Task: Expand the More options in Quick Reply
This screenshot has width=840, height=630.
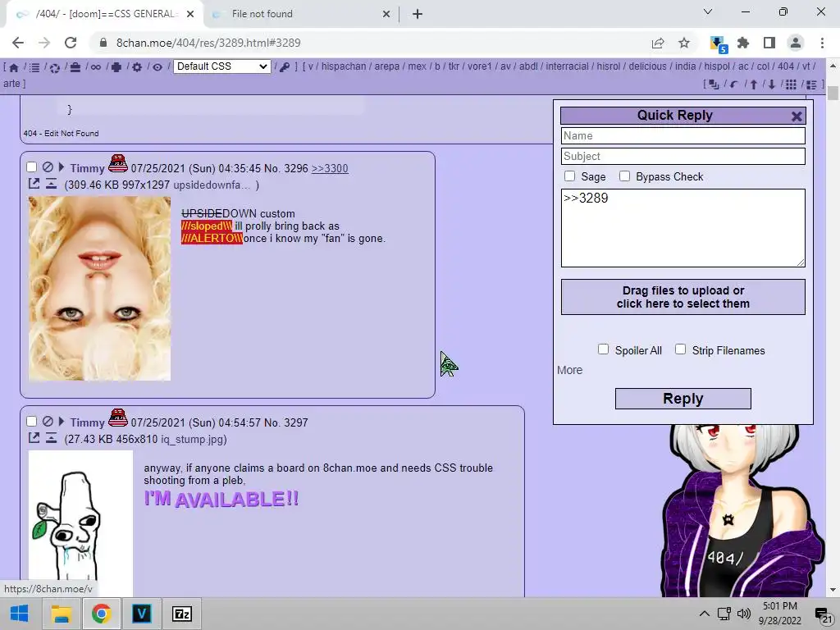Action: (569, 370)
